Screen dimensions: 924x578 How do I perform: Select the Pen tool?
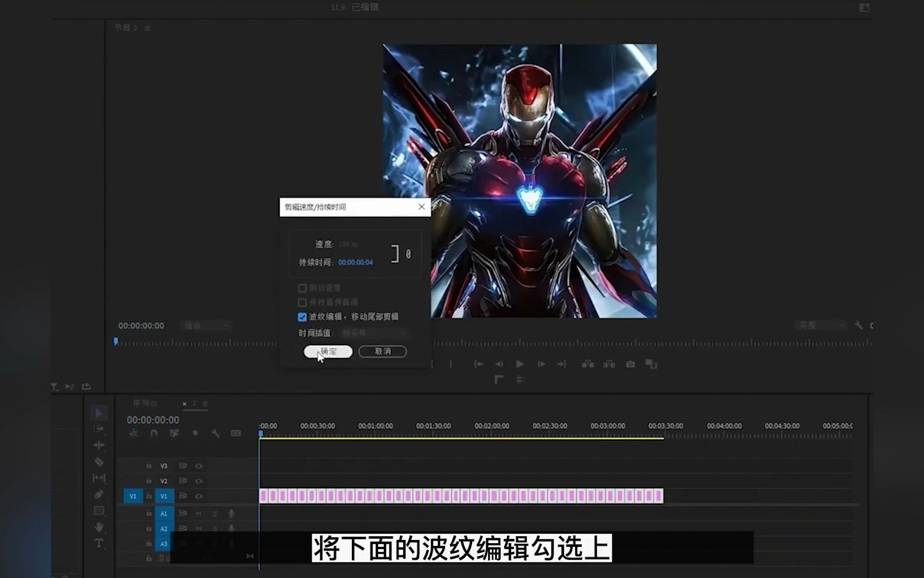(x=99, y=494)
